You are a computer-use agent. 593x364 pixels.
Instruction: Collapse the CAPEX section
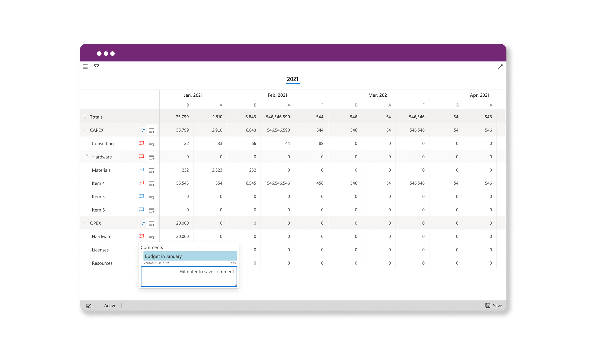point(85,130)
